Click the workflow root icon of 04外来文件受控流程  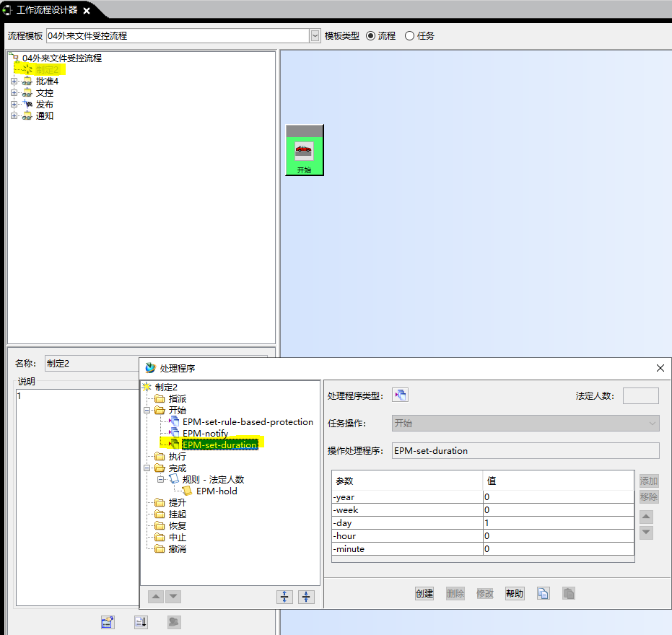[x=14, y=58]
